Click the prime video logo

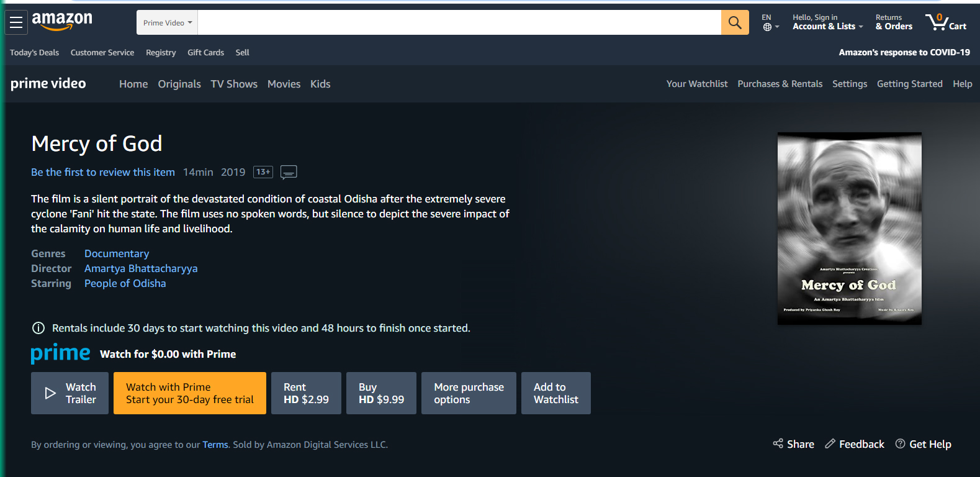[x=48, y=83]
